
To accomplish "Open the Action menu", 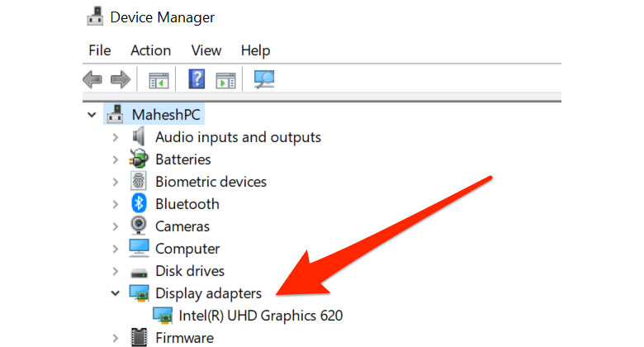I will (150, 50).
